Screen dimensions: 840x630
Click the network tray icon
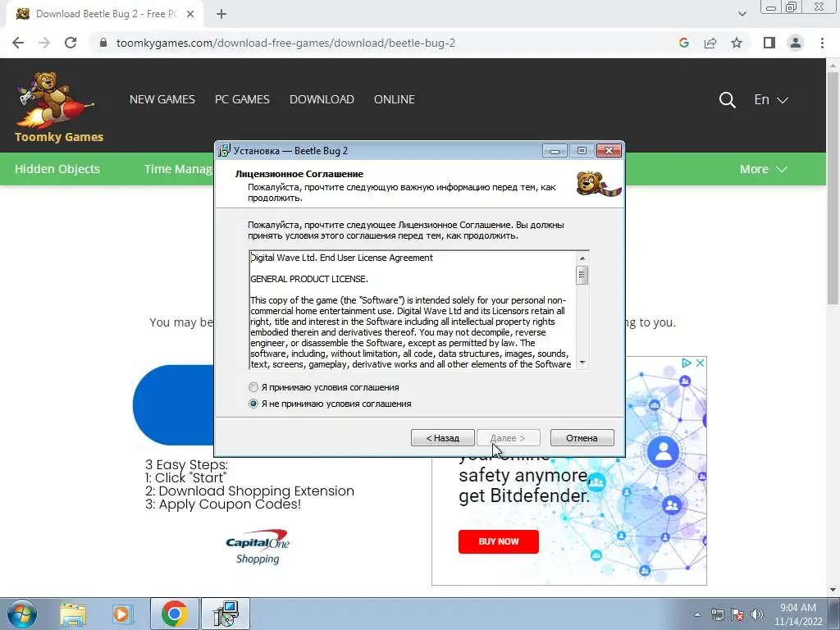pyautogui.click(x=717, y=614)
